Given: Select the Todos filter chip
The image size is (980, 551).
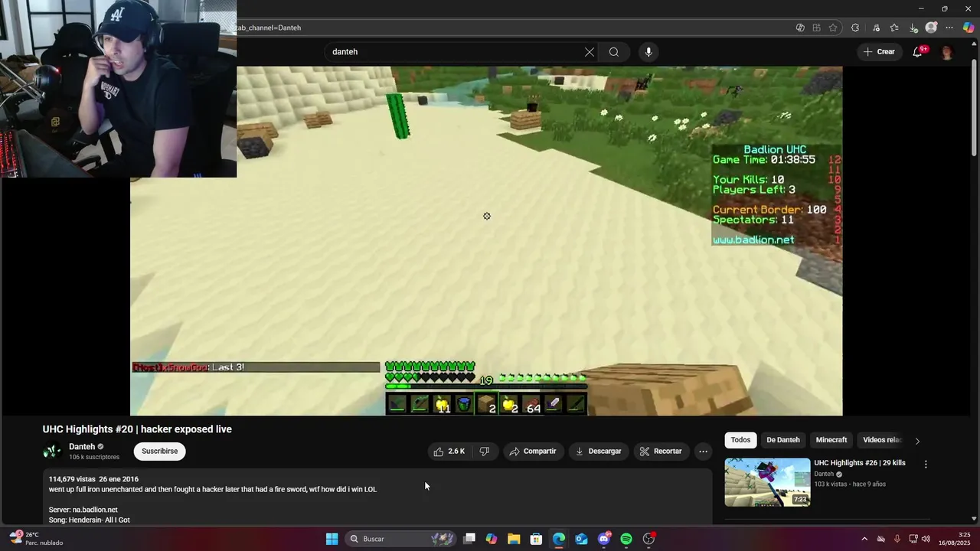Looking at the screenshot, I should tap(740, 440).
